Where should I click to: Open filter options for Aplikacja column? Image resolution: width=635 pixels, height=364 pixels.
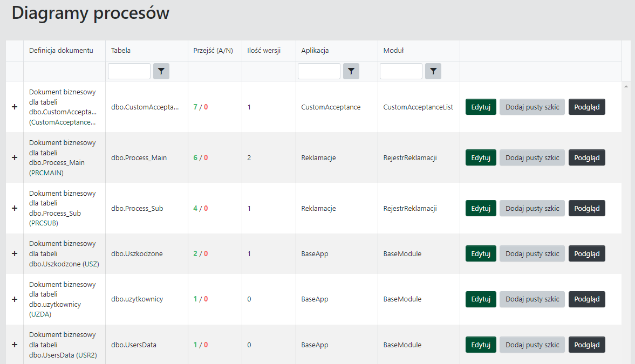tap(351, 71)
